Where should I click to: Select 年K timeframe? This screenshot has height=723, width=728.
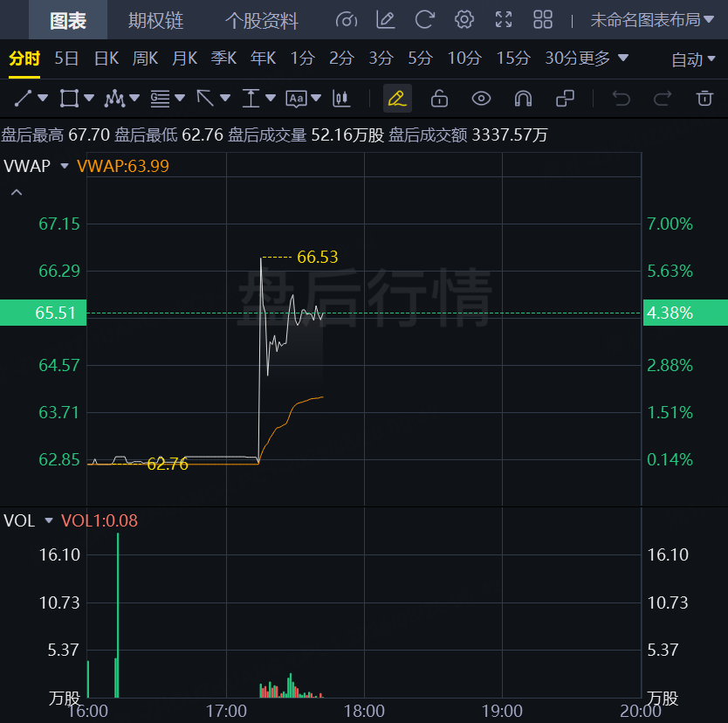pos(263,59)
